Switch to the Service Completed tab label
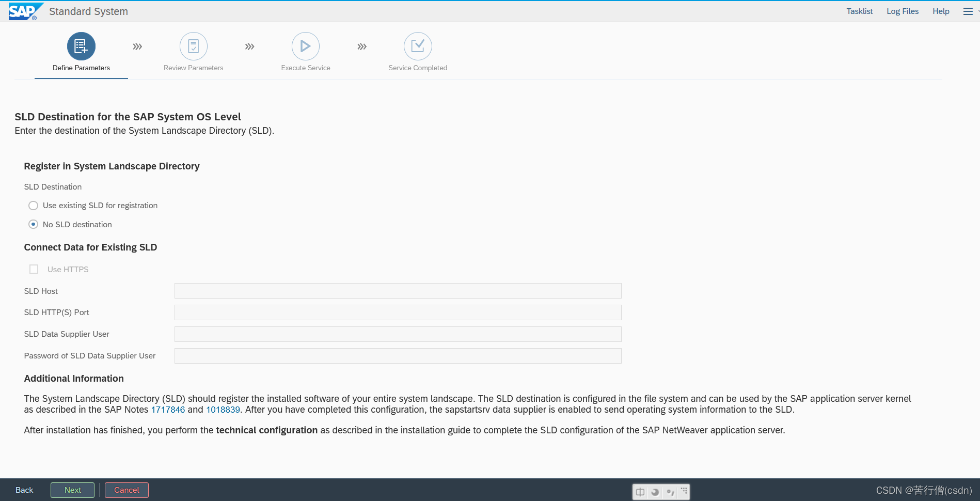 (x=418, y=68)
